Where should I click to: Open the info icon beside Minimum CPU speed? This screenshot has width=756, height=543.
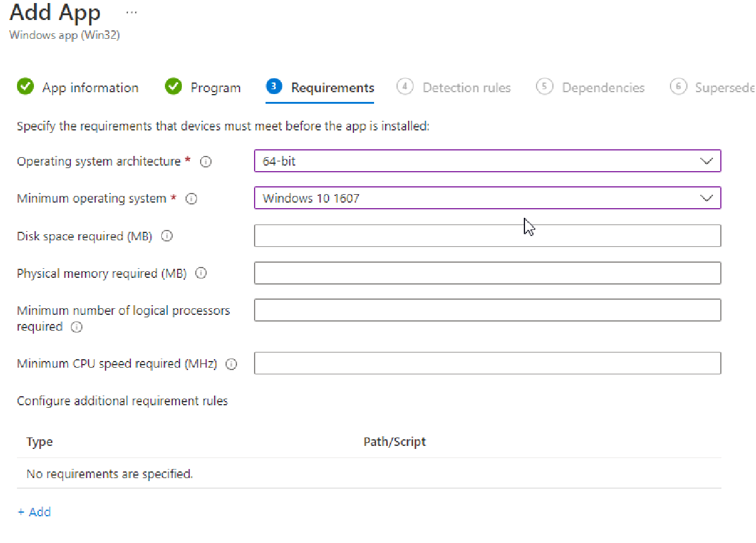pos(231,364)
